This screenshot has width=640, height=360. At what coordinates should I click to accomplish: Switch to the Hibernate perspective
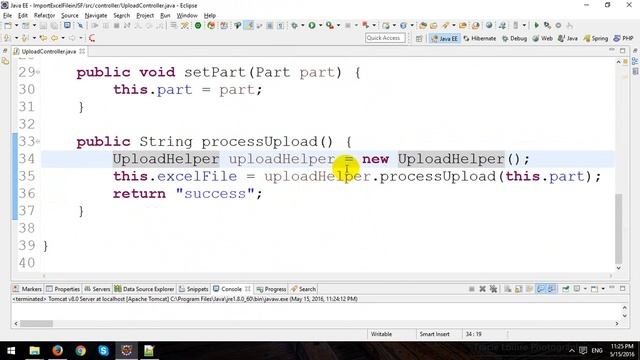(480, 38)
